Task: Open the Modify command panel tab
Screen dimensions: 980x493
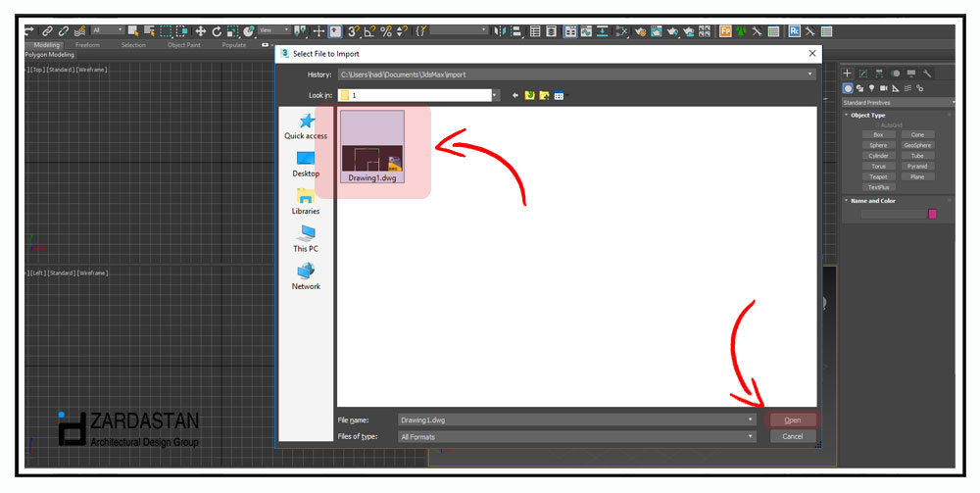Action: [862, 74]
